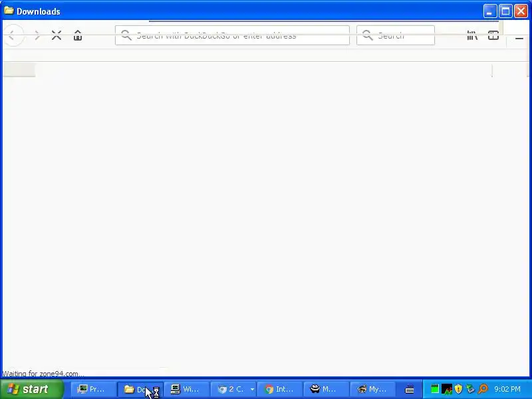Open the home page via home icon
This screenshot has width=532, height=399.
78,35
